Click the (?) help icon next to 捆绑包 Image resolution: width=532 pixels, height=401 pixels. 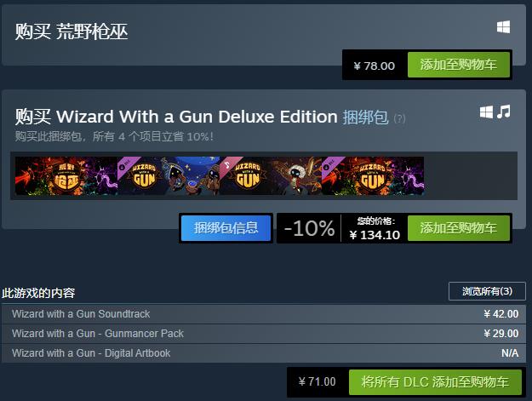point(400,118)
